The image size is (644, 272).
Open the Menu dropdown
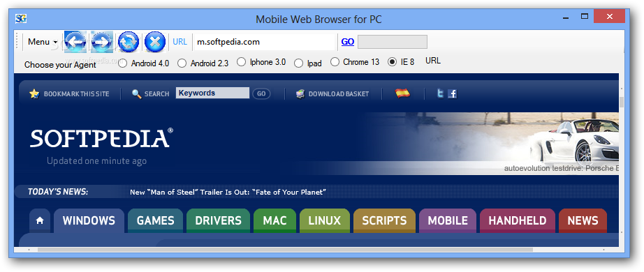point(43,42)
